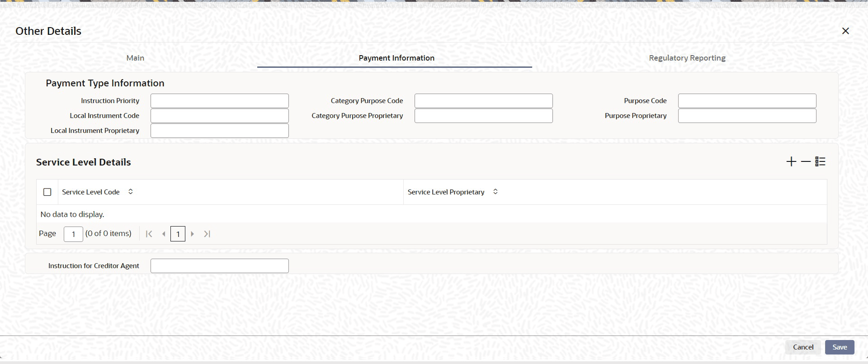Screen dimensions: 868x364
Task: Focus the Category Purpose Code field
Action: (x=484, y=101)
